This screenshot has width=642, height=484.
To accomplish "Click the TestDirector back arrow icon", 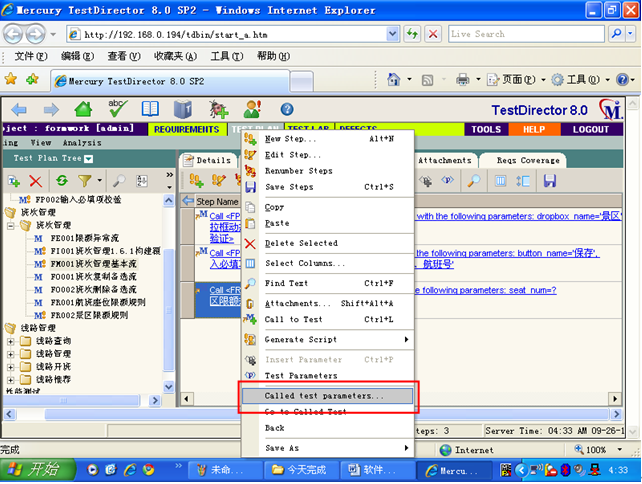I will (19, 110).
